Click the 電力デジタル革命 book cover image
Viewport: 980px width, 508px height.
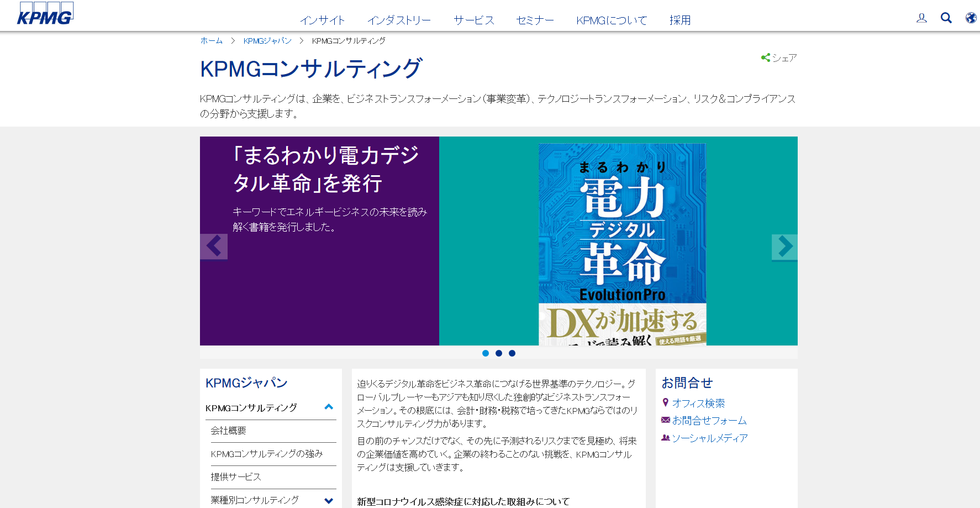click(x=623, y=244)
